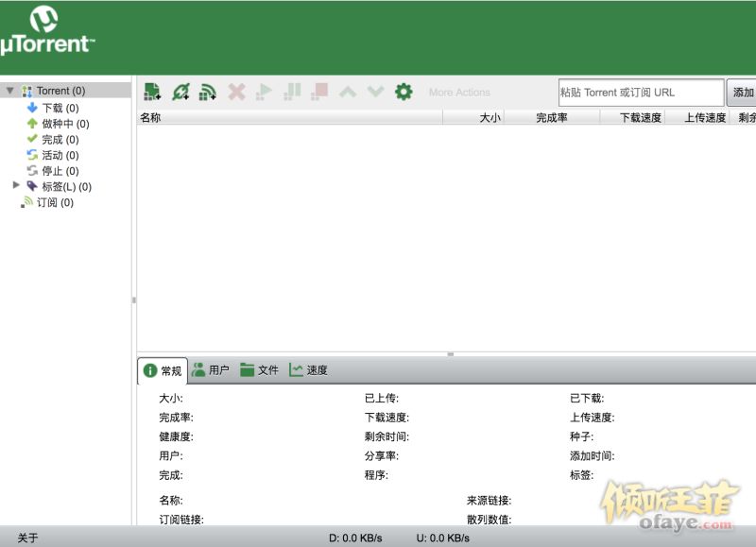This screenshot has height=547, width=756.
Task: Select 下载 (0) in the sidebar
Action: (x=59, y=108)
